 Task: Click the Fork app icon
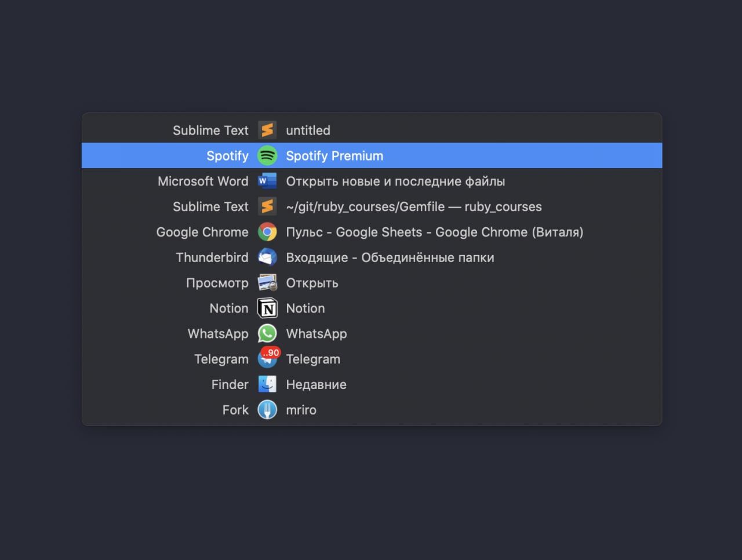tap(267, 410)
